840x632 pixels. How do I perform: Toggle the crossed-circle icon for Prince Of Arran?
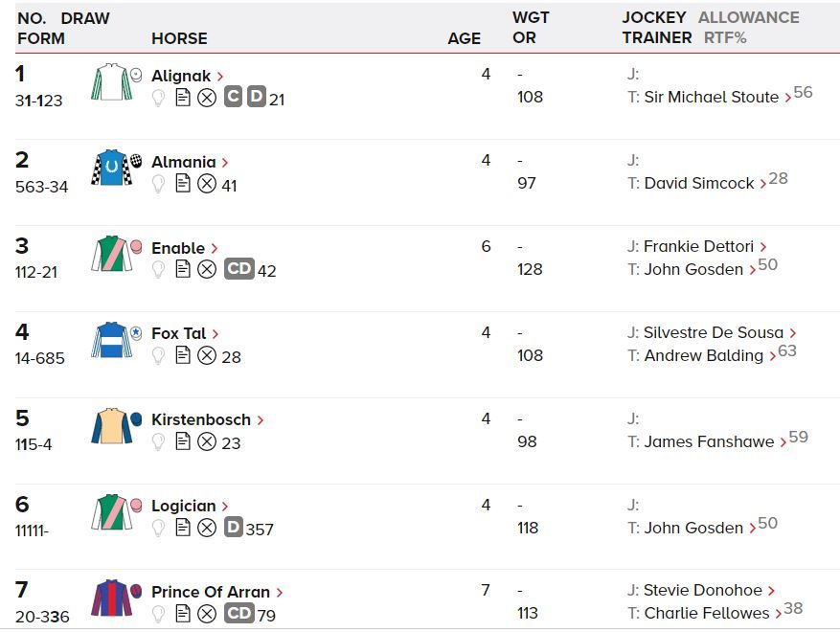tap(207, 614)
